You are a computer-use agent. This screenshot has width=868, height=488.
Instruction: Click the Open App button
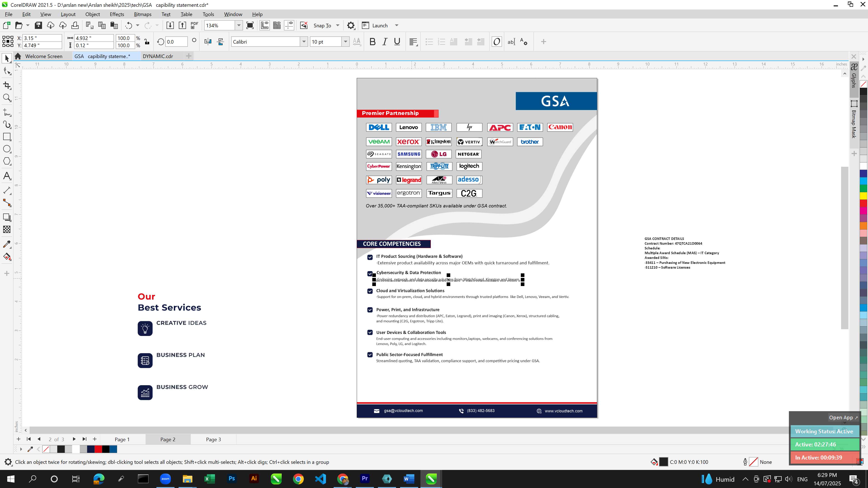pyautogui.click(x=843, y=417)
